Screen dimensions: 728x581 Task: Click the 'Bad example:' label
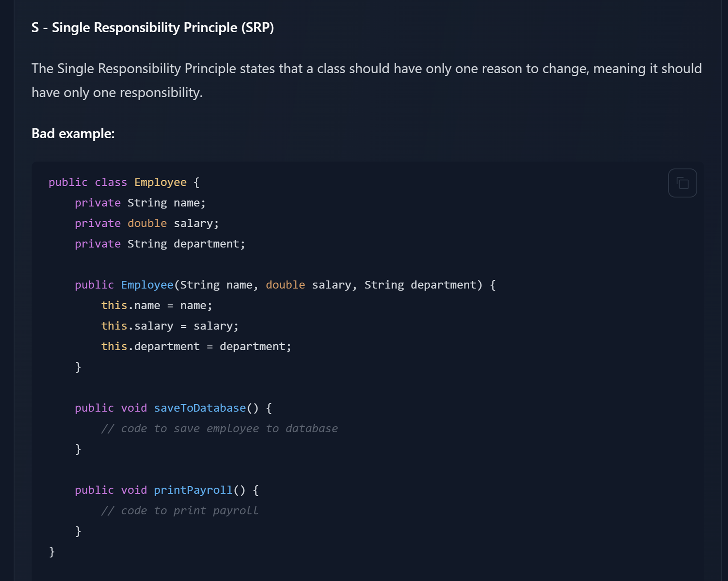pos(73,133)
